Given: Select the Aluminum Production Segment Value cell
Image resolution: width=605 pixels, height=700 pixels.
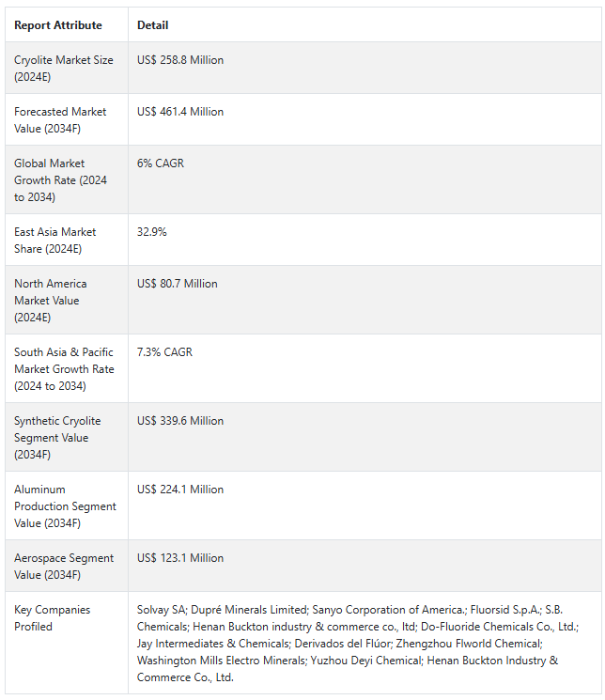Looking at the screenshot, I should tap(65, 506).
